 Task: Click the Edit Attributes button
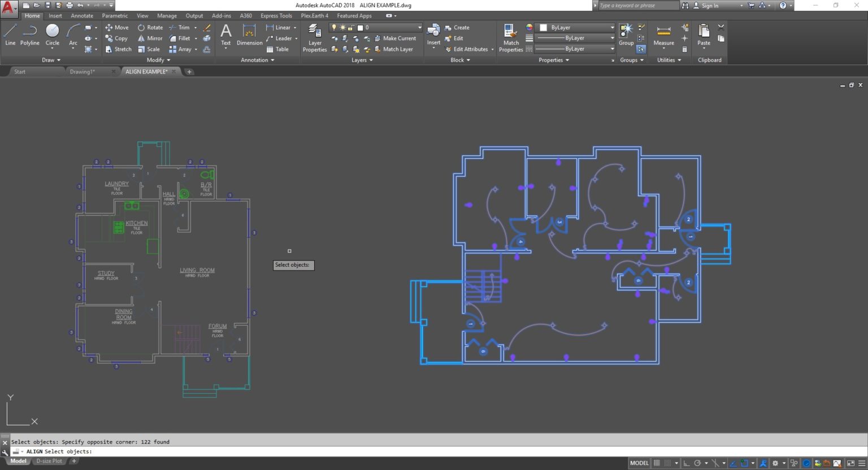(x=470, y=49)
